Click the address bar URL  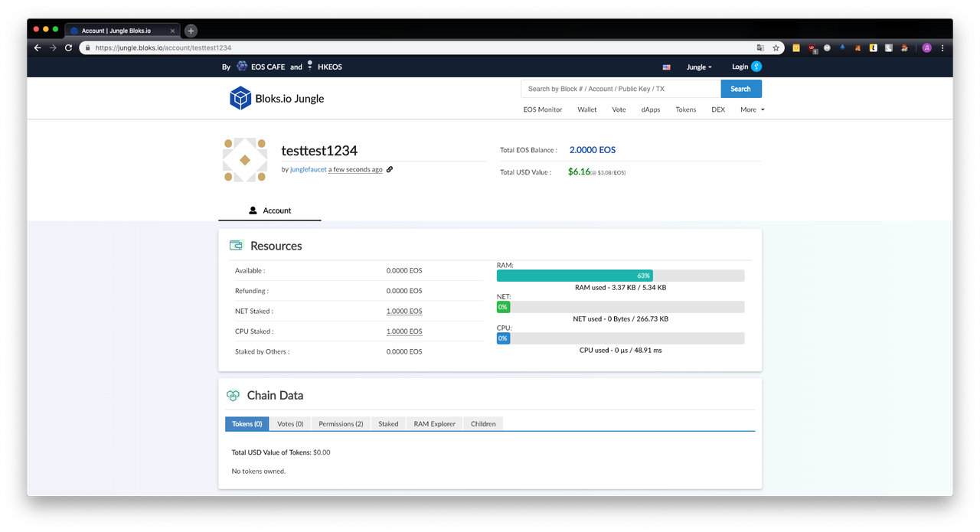pyautogui.click(x=163, y=47)
